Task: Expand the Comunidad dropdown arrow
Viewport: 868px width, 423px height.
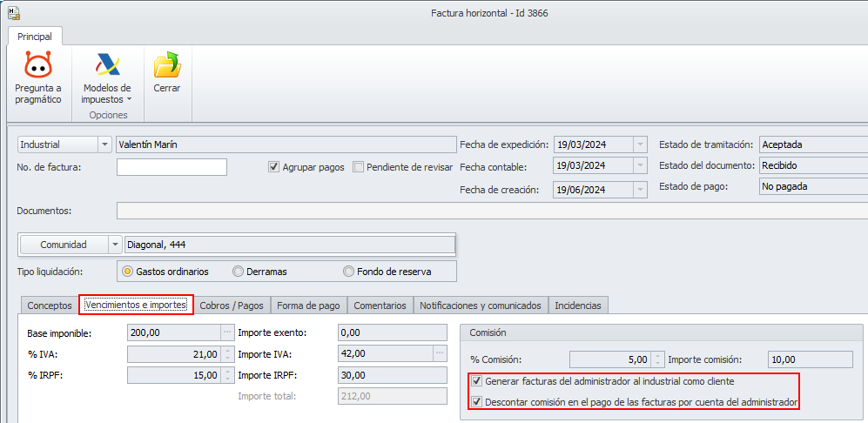Action: pos(115,245)
